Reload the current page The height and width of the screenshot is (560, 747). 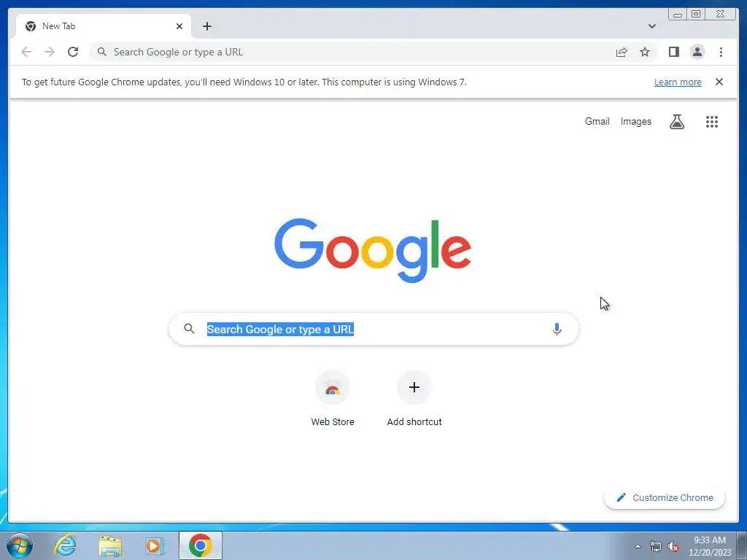click(73, 52)
